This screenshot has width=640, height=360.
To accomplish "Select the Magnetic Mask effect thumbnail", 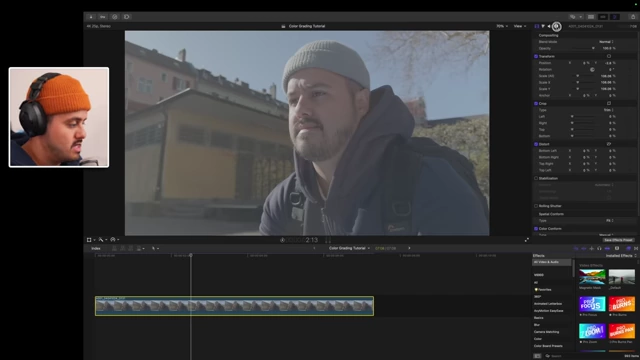I will [592, 277].
